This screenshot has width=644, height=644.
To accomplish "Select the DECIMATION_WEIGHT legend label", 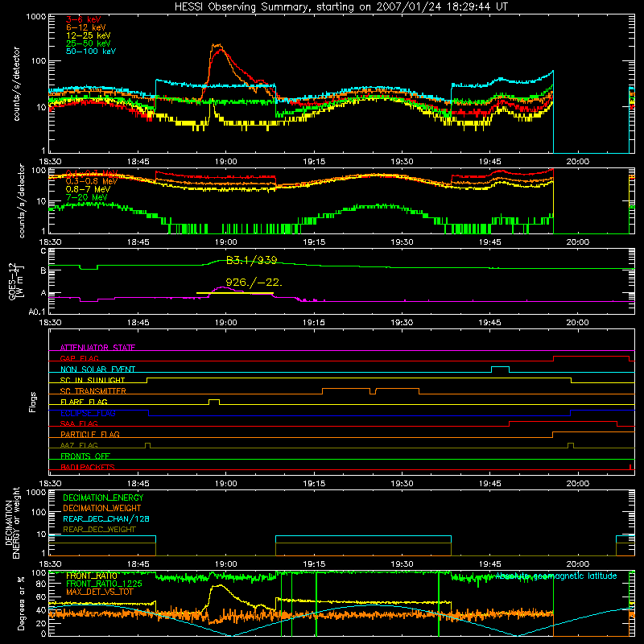I will click(102, 508).
